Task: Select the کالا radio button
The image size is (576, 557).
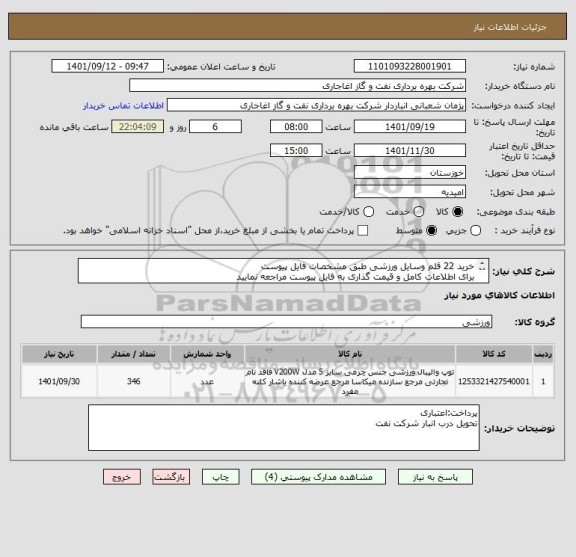Action: (458, 212)
